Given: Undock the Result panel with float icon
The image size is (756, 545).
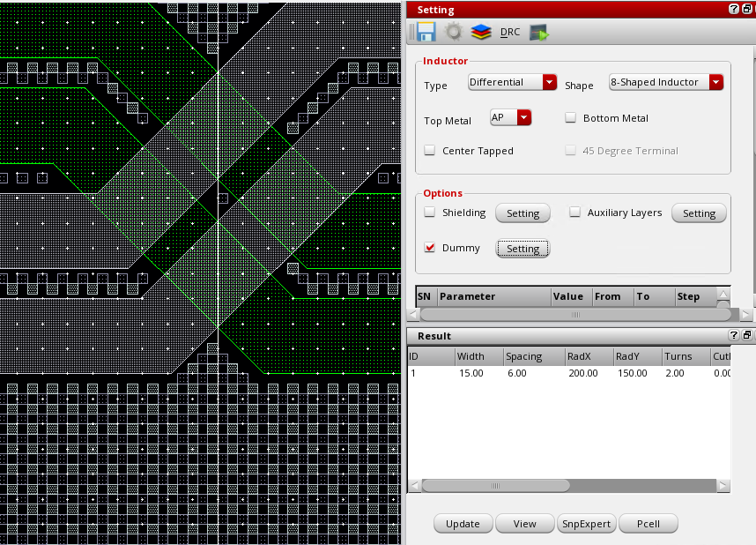Looking at the screenshot, I should pos(747,336).
